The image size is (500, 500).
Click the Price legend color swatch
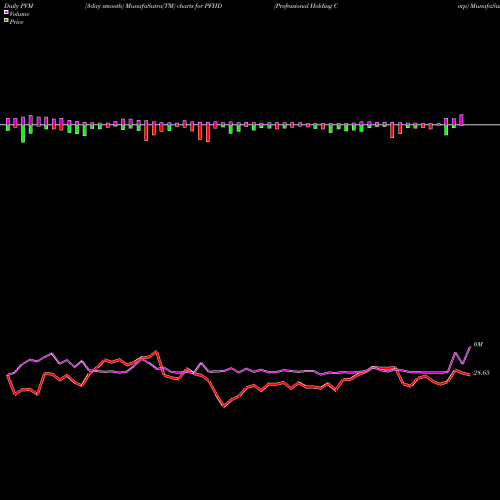[x=6, y=21]
